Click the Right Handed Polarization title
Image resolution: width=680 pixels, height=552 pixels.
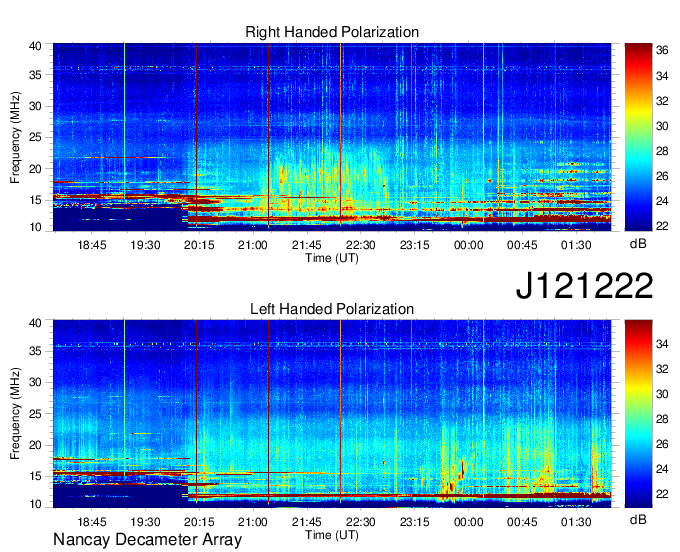(332, 32)
